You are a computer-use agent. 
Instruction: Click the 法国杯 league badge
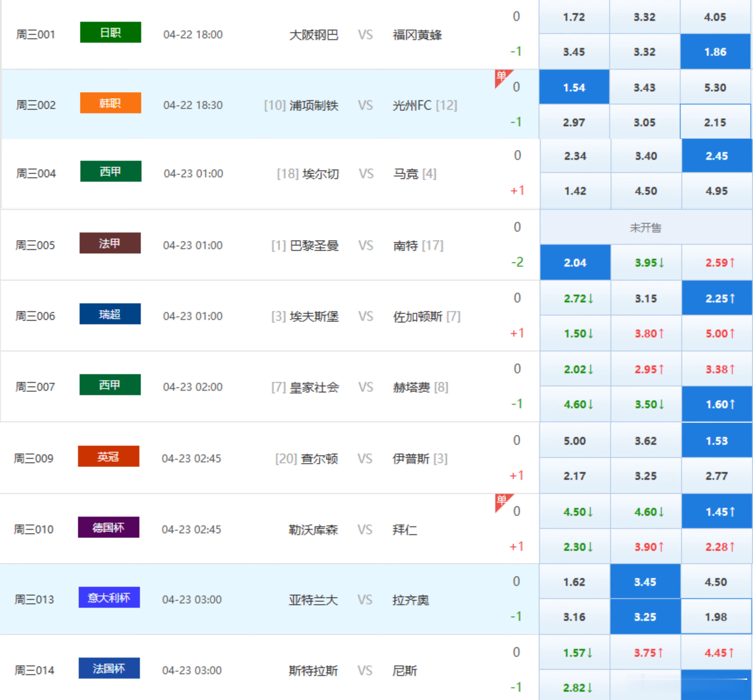point(109,668)
